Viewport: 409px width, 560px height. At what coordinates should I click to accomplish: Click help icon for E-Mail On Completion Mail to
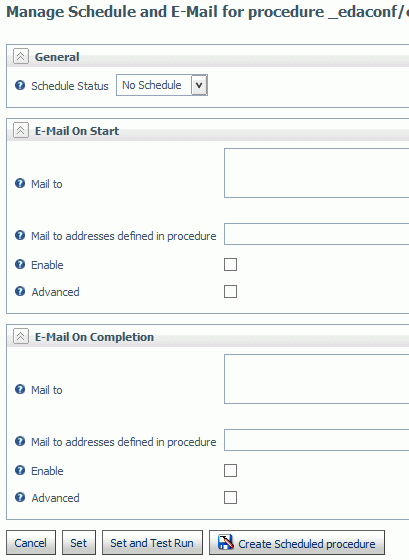click(x=20, y=389)
